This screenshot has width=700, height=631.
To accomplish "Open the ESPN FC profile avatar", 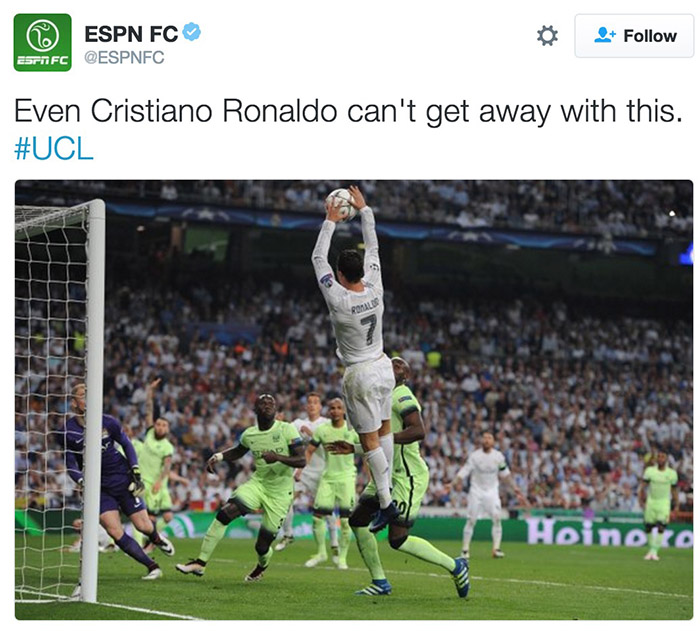I will (42, 42).
